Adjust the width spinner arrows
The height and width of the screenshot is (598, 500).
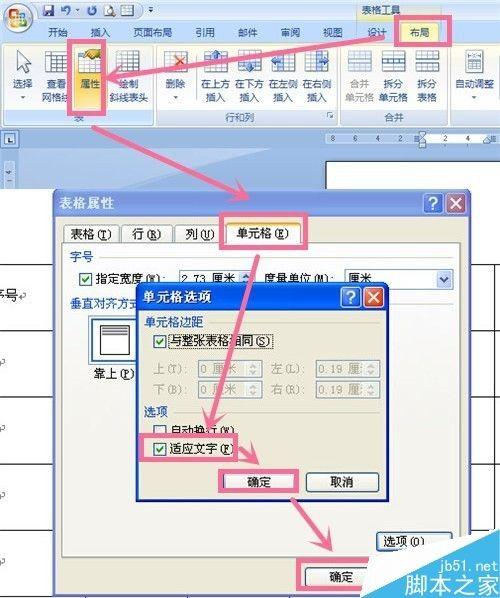247,279
